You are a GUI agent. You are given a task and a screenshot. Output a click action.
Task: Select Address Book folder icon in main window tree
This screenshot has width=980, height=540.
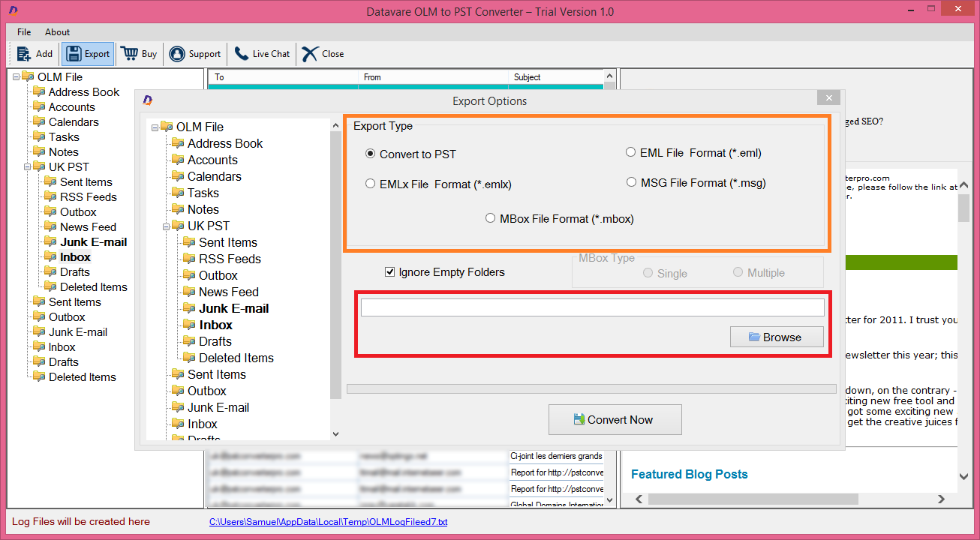tap(40, 91)
